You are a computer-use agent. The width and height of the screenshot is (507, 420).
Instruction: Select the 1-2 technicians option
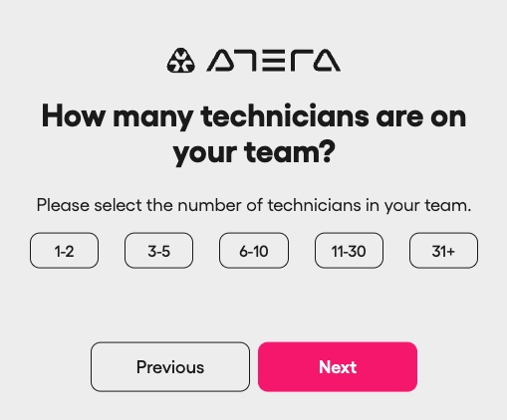coord(64,251)
